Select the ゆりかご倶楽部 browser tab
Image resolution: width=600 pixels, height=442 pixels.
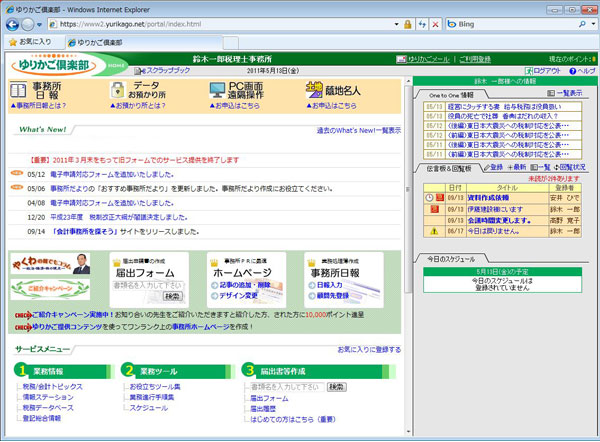tap(143, 42)
